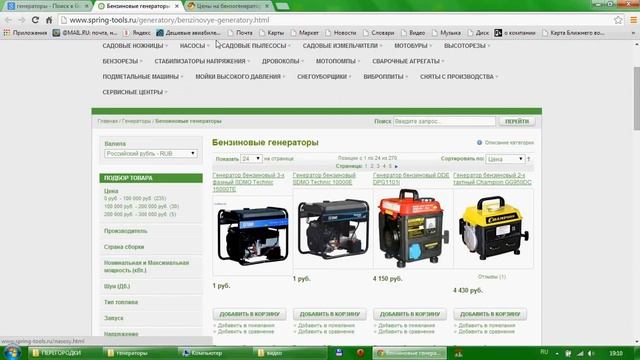
Task: Expand the Насосы menu
Action: tap(194, 46)
